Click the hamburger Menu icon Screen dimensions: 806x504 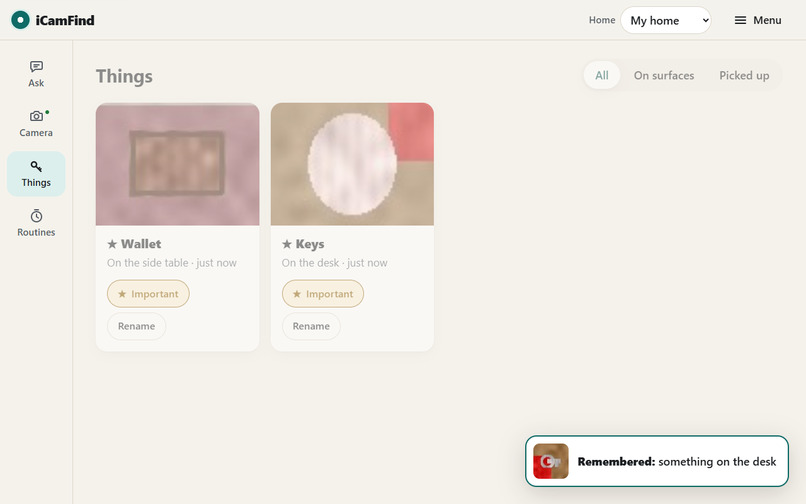(740, 20)
